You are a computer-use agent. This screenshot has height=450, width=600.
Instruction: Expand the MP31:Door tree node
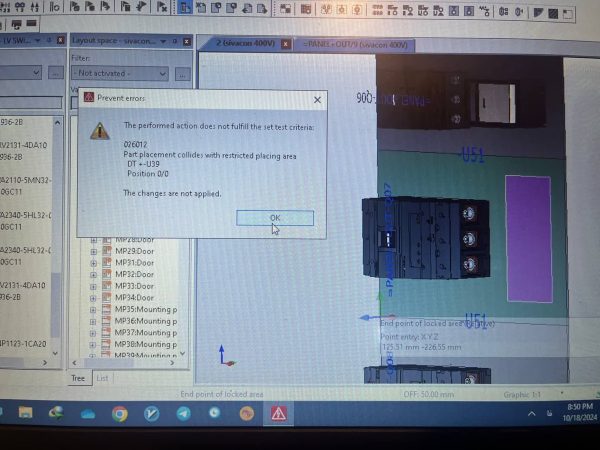click(93, 263)
